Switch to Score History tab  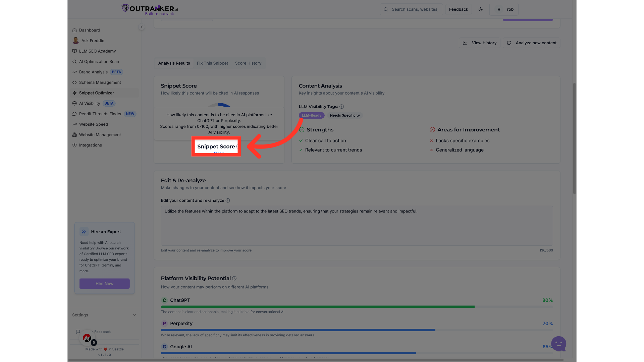click(x=248, y=63)
